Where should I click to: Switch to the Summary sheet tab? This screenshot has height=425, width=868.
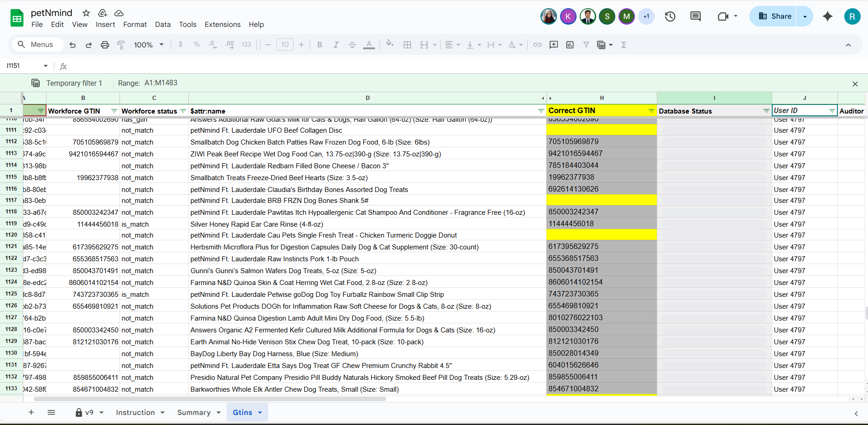point(194,413)
